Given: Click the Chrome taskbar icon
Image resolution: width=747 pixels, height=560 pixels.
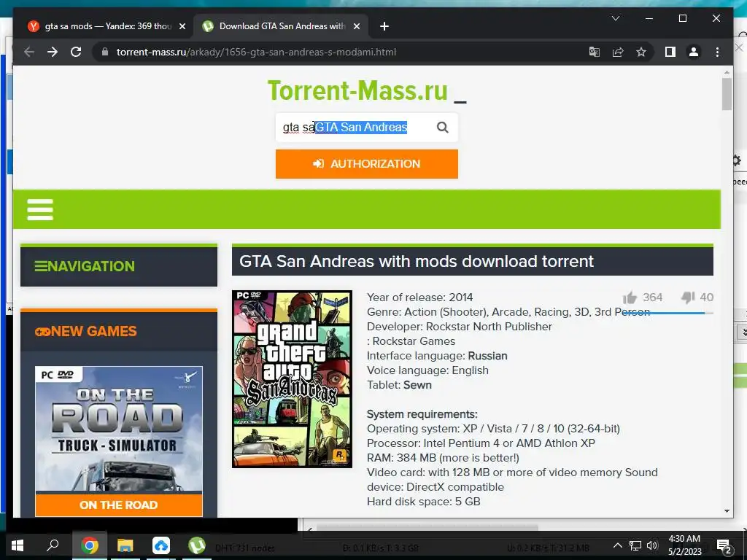Looking at the screenshot, I should 90,545.
